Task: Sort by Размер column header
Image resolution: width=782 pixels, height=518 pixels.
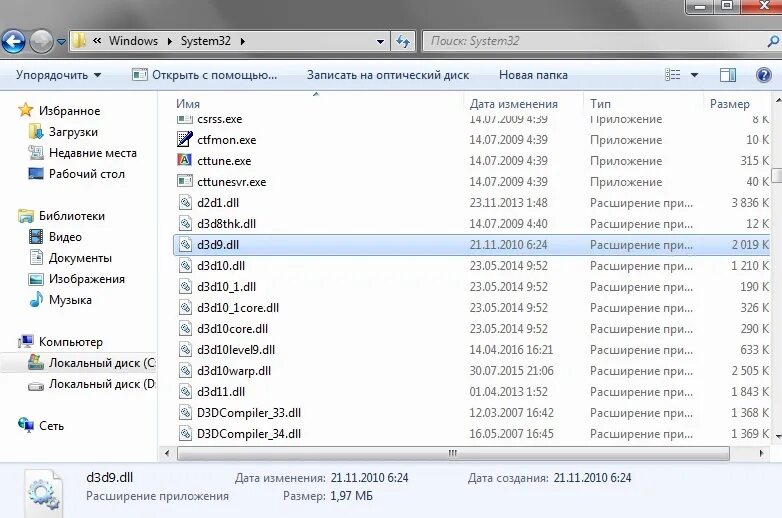Action: point(729,104)
